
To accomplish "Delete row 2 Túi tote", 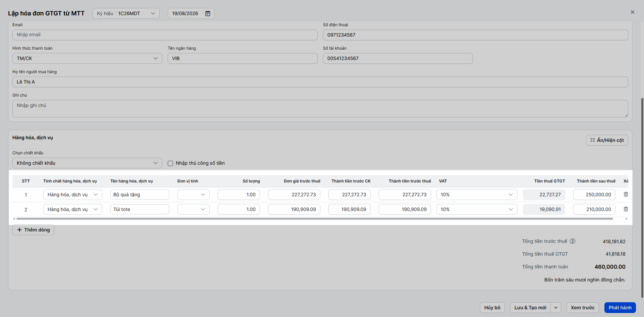I will pyautogui.click(x=626, y=209).
